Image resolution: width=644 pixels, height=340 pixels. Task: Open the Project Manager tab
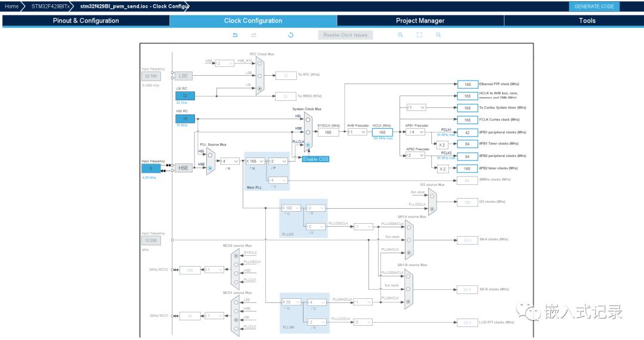pyautogui.click(x=420, y=20)
